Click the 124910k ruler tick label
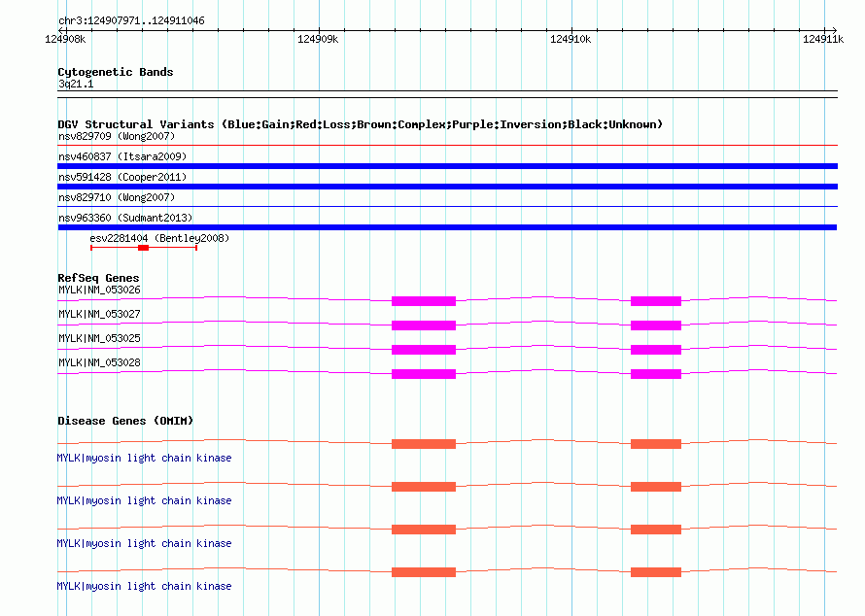Viewport: 865px width, 616px height. 571,39
